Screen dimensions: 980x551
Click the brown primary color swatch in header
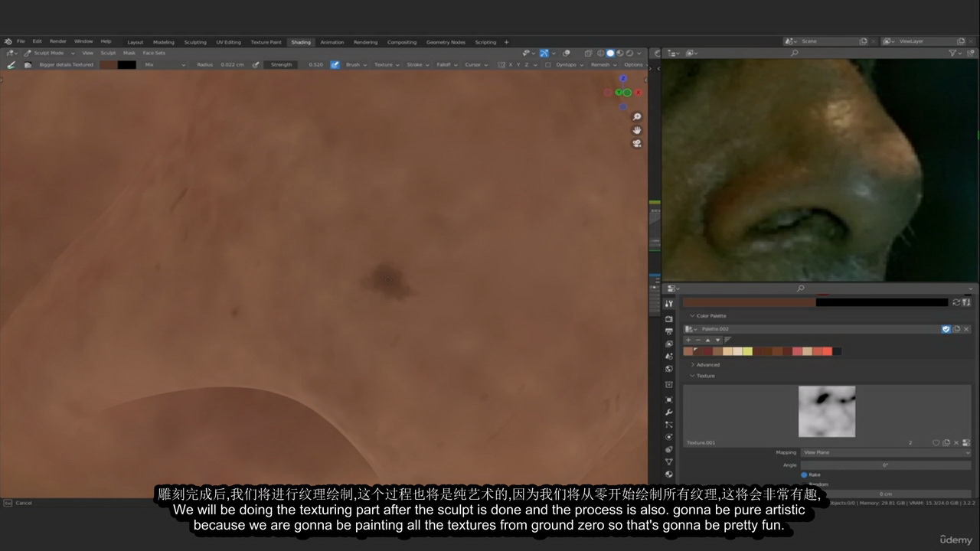point(108,65)
